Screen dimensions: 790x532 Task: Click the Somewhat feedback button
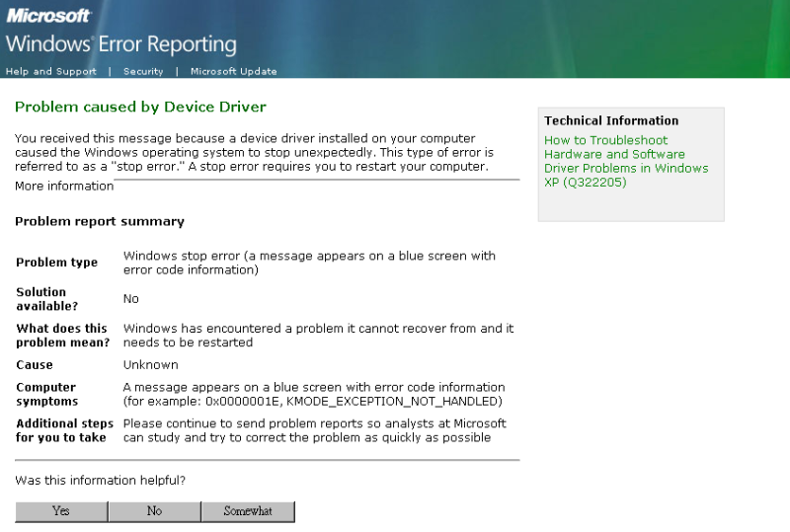(x=248, y=511)
